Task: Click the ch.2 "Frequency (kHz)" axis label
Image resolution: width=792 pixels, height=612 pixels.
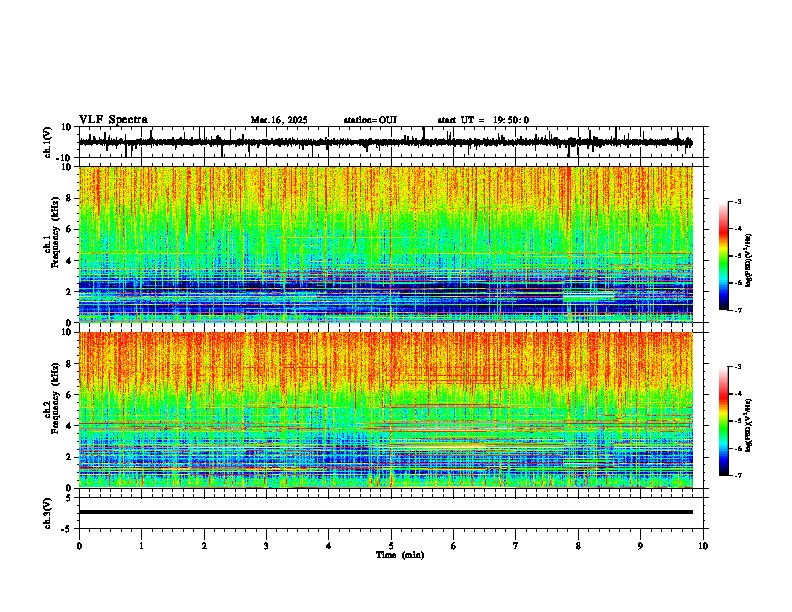Action: [55, 397]
